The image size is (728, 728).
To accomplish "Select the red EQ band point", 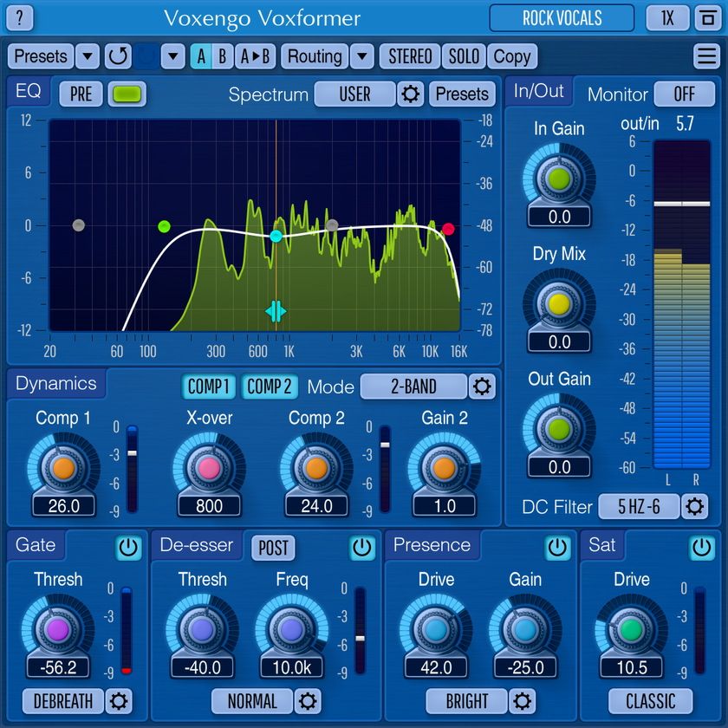I will 448,229.
